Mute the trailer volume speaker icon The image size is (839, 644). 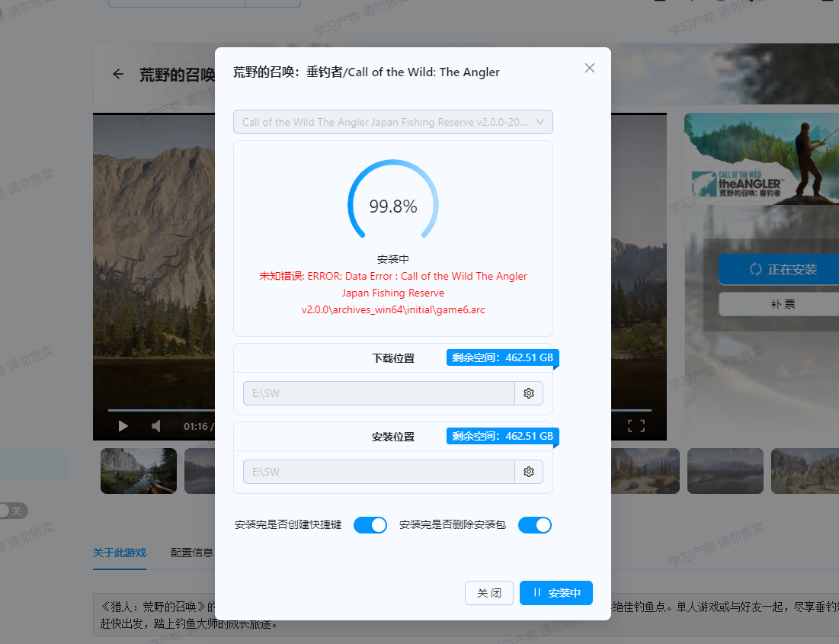[155, 426]
